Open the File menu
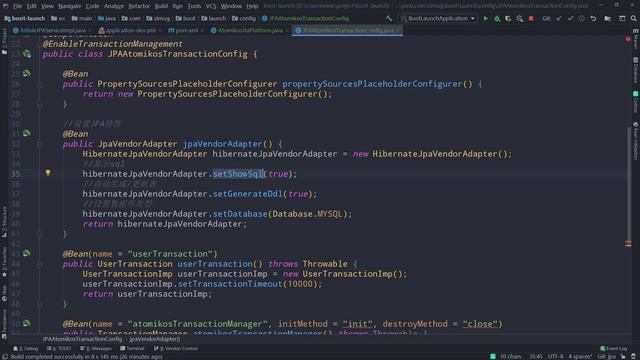Screen dimensions: 640x360 [17, 6]
